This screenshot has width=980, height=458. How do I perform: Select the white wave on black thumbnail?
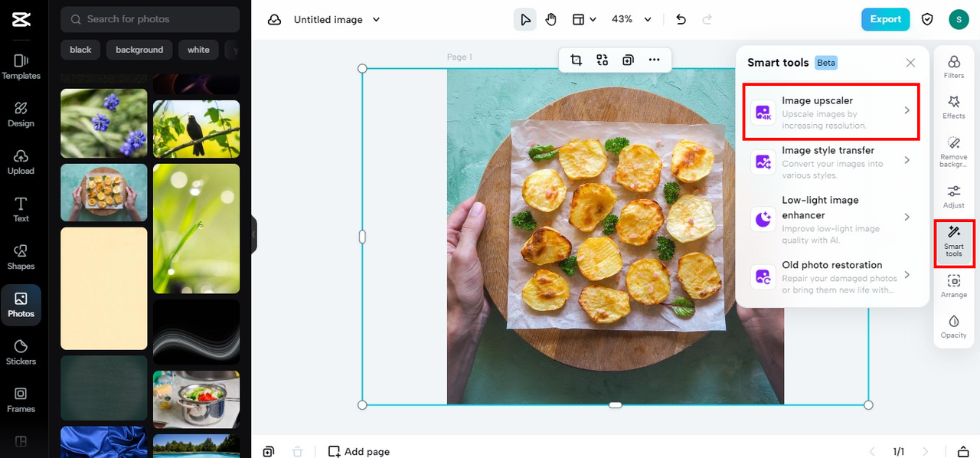pyautogui.click(x=196, y=332)
